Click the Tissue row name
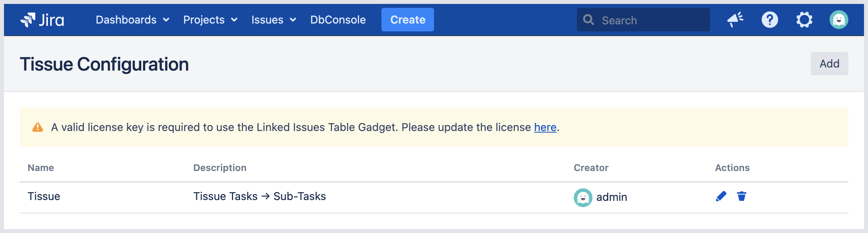The width and height of the screenshot is (868, 233). tap(44, 196)
